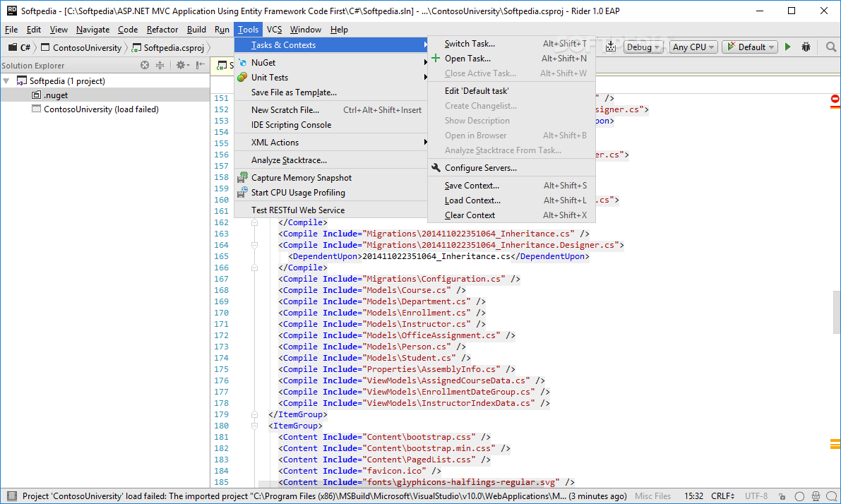
Task: Click Capture Memory Snapshot icon
Action: [x=242, y=177]
